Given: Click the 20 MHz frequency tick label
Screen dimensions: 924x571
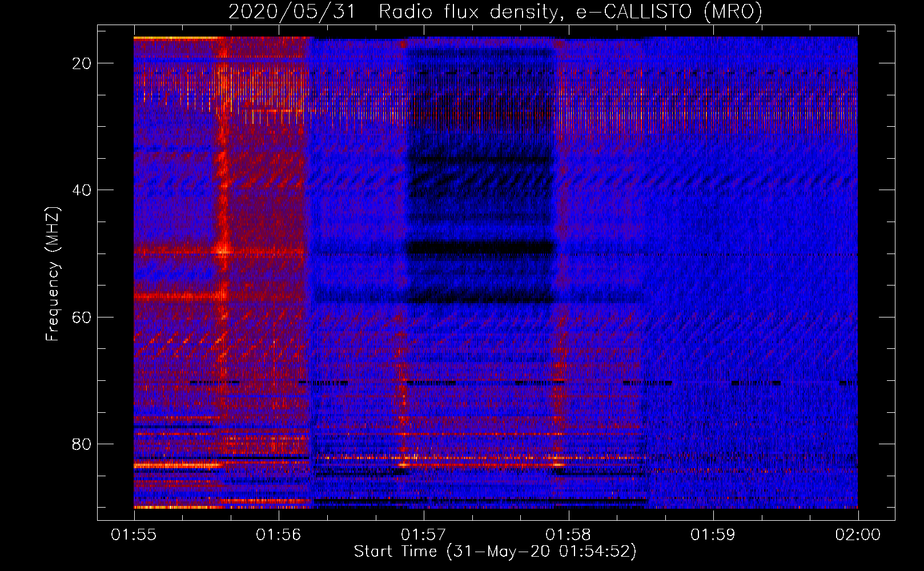Looking at the screenshot, I should (82, 63).
